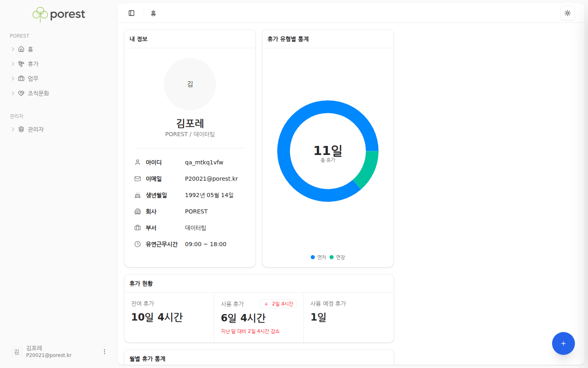Image resolution: width=588 pixels, height=368 pixels.
Task: Click the 부서 briefcase icon in profile
Action: 138,228
